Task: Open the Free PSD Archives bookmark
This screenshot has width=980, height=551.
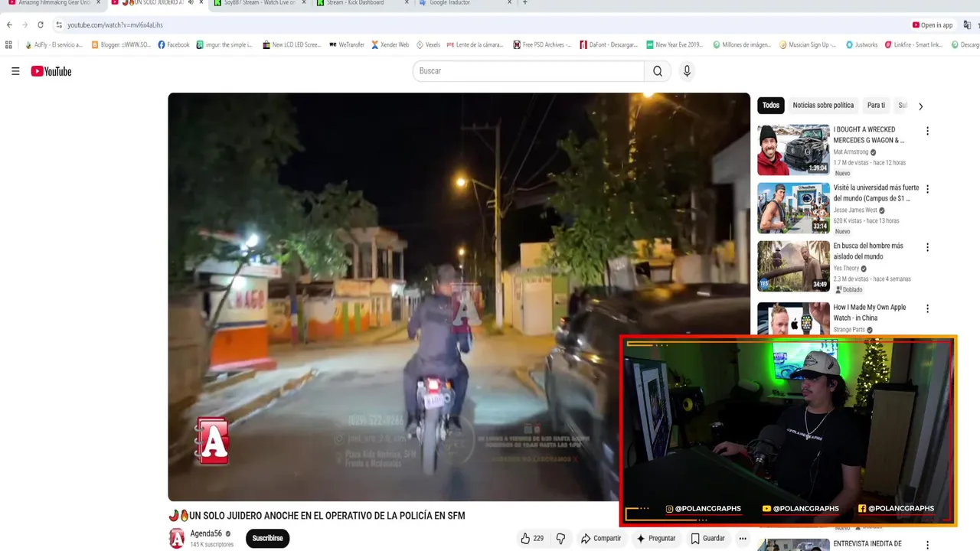Action: [542, 45]
